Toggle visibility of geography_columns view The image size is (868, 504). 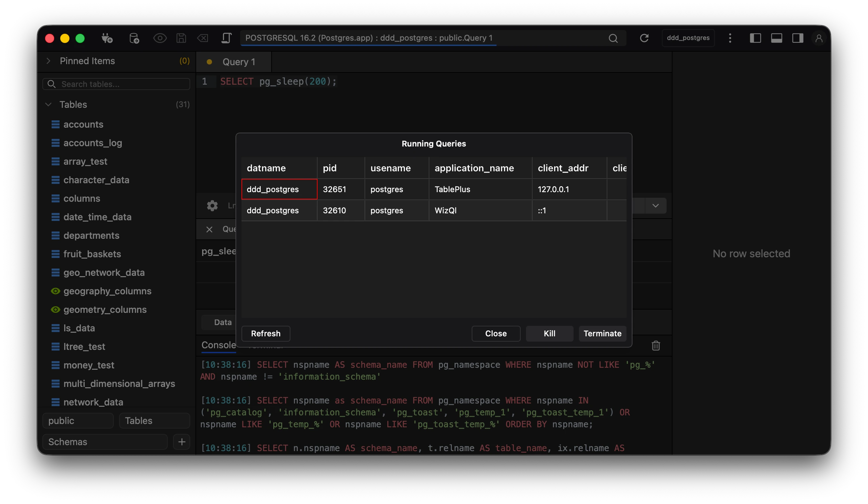pyautogui.click(x=56, y=291)
